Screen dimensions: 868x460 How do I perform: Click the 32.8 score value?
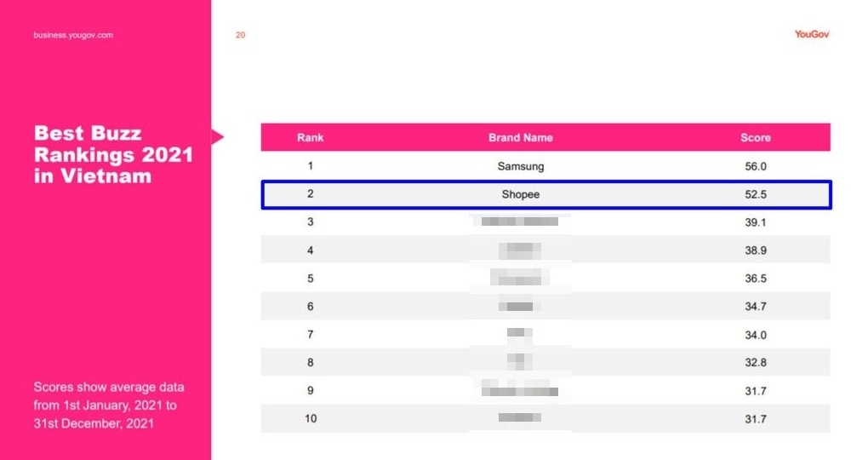coord(755,363)
